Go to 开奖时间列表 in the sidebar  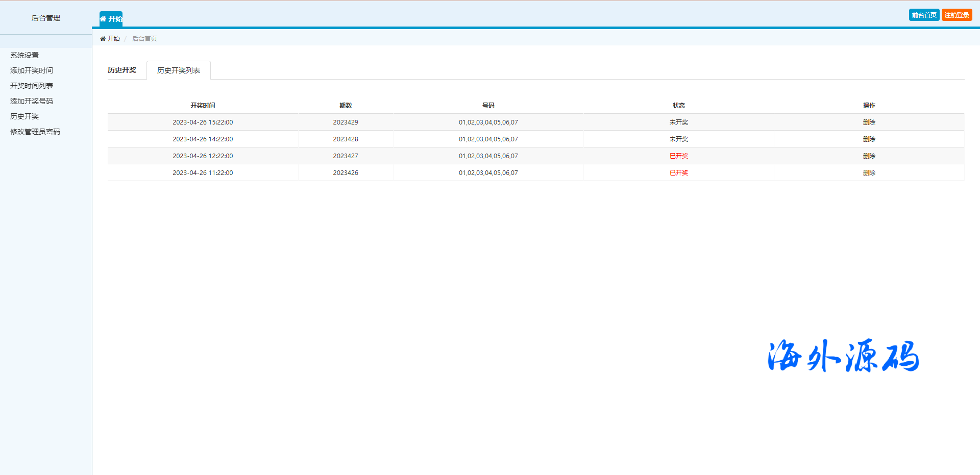click(x=32, y=86)
